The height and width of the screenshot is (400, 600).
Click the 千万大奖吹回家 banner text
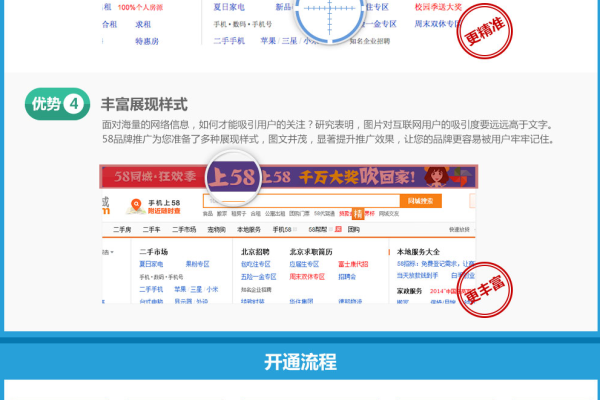[357, 177]
